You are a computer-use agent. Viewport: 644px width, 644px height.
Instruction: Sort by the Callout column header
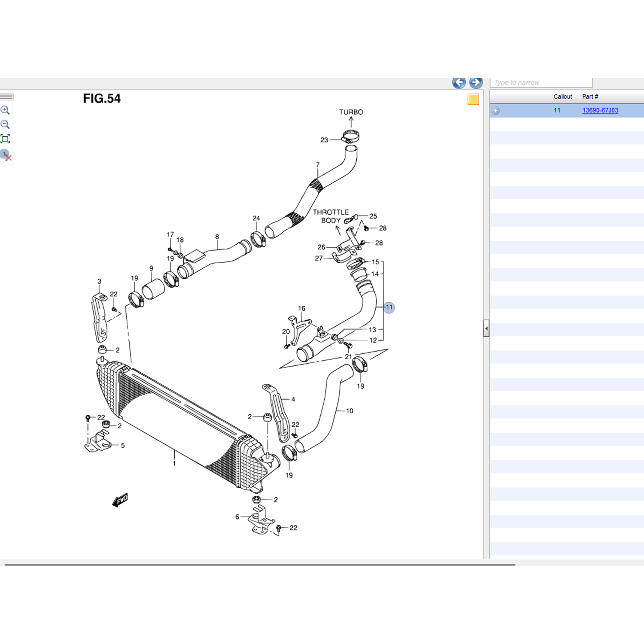(562, 97)
